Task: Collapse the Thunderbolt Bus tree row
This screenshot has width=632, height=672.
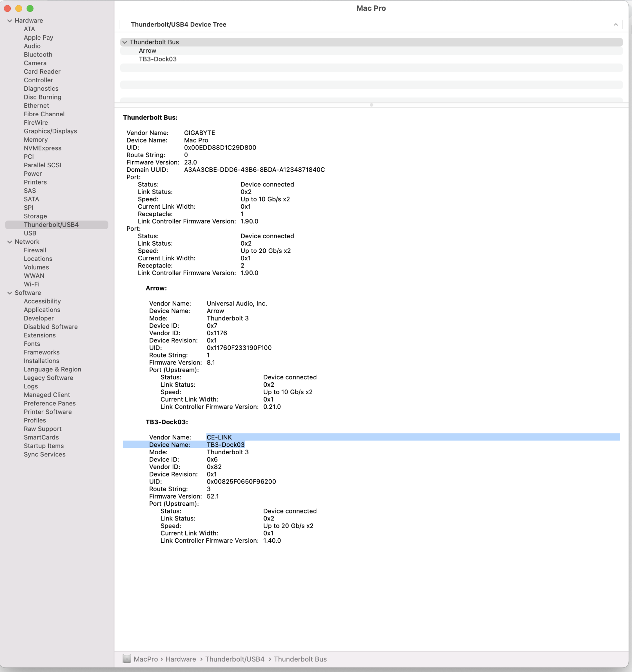Action: (x=125, y=42)
